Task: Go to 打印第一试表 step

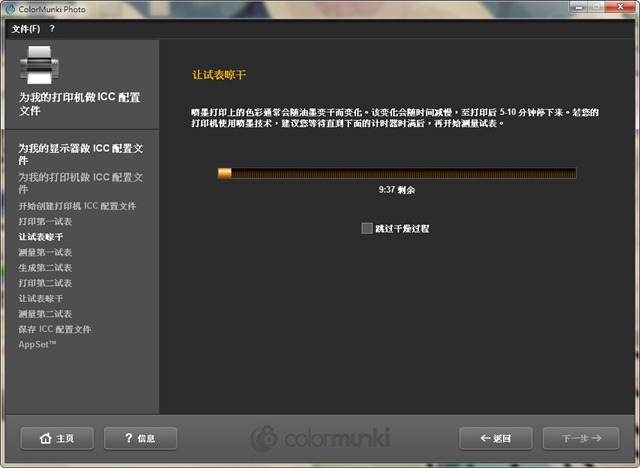Action: (45, 222)
